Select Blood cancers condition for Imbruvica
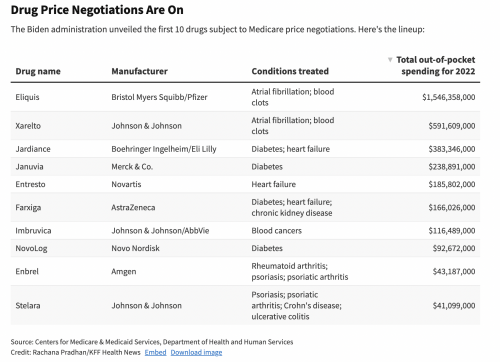 tap(276, 230)
